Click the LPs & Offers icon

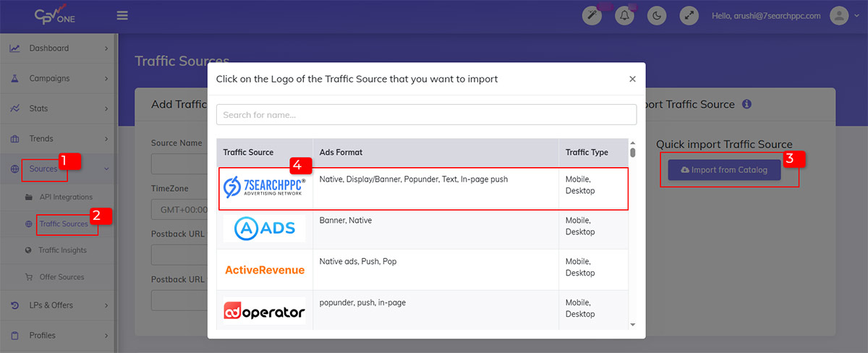tap(14, 305)
